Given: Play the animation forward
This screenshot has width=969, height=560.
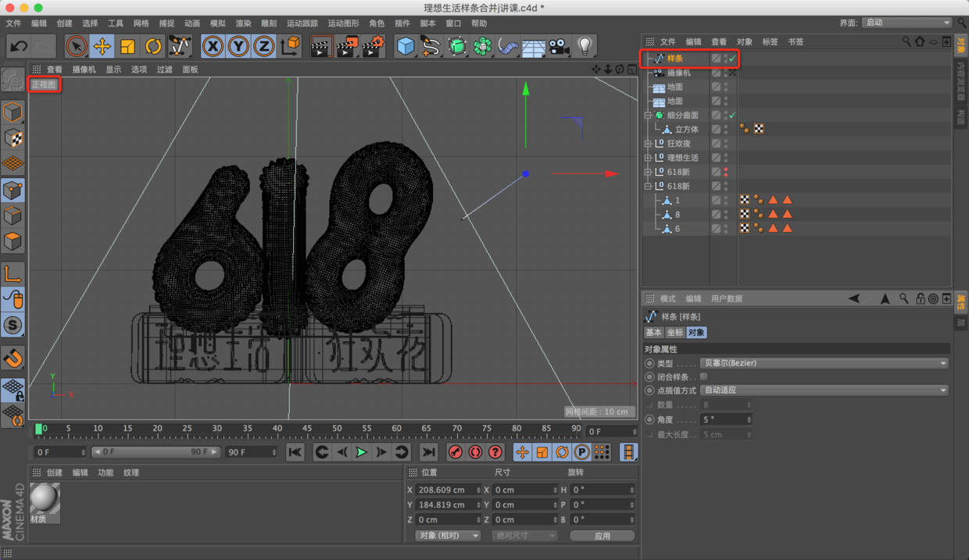Looking at the screenshot, I should [x=361, y=452].
